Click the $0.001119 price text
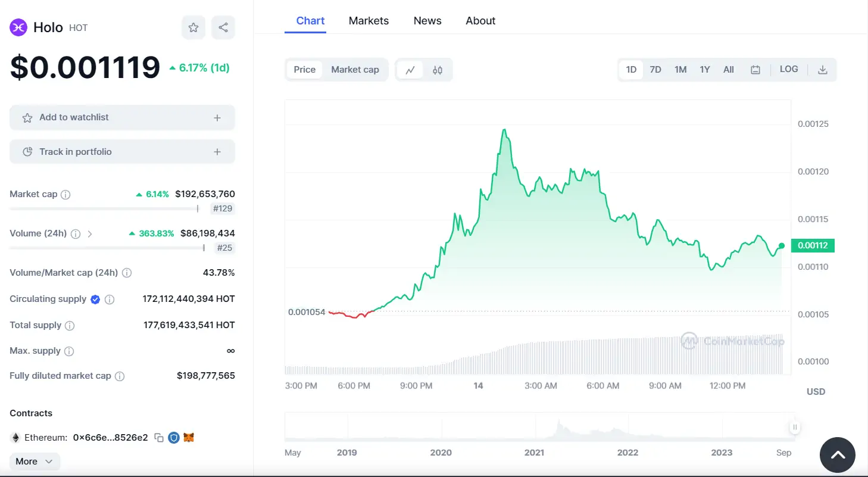Screen dimensions: 868x477 pos(85,67)
